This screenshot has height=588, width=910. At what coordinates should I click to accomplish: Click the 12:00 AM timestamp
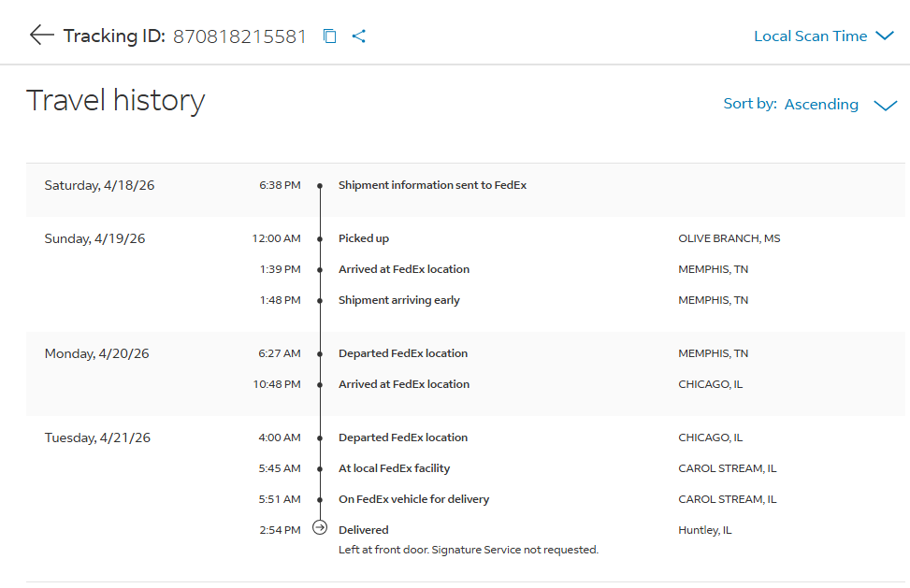coord(276,238)
